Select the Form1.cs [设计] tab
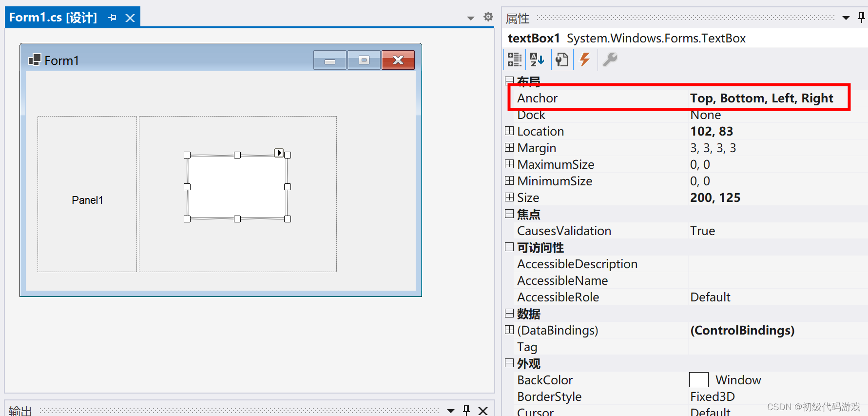The height and width of the screenshot is (416, 868). (x=53, y=18)
